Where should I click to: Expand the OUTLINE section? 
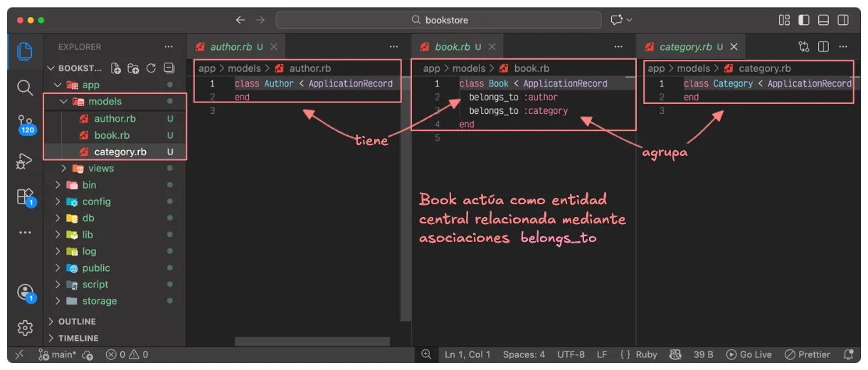pos(77,322)
